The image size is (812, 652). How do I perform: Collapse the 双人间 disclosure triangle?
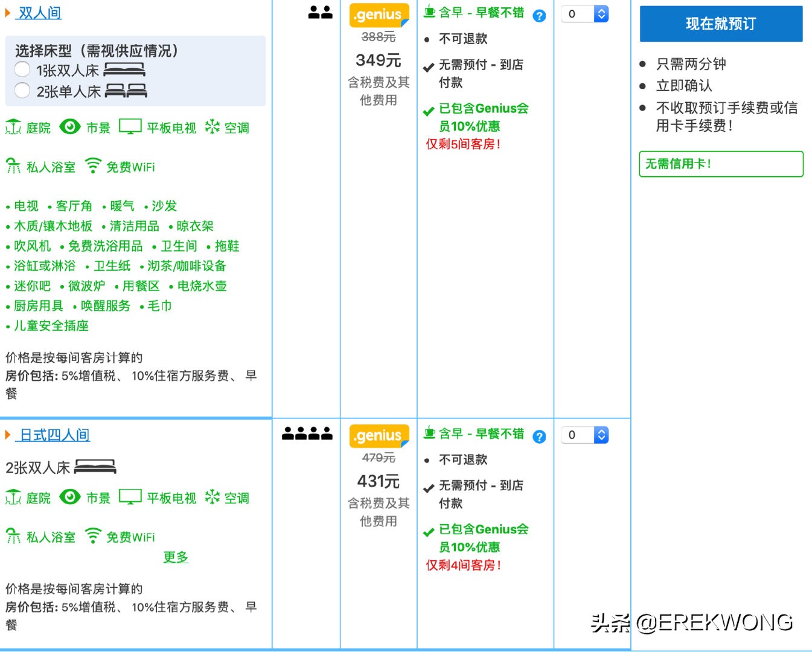pos(8,12)
